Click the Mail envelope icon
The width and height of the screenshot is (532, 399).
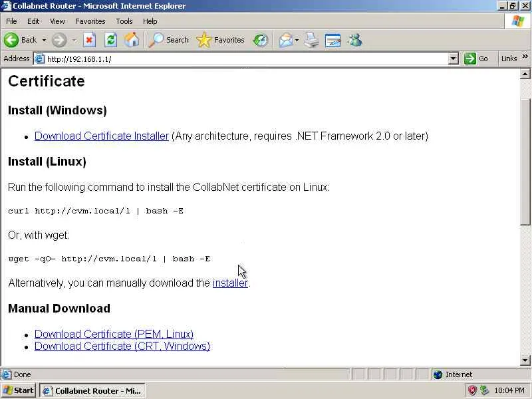click(x=286, y=40)
